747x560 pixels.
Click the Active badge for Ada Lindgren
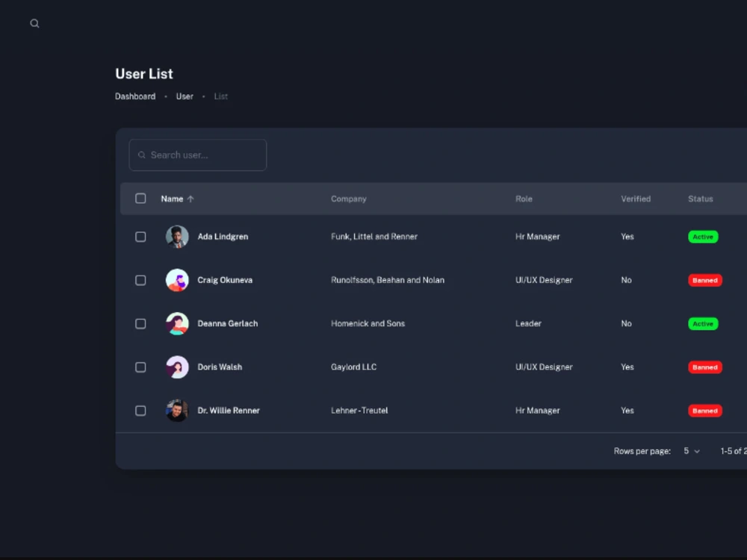click(703, 237)
